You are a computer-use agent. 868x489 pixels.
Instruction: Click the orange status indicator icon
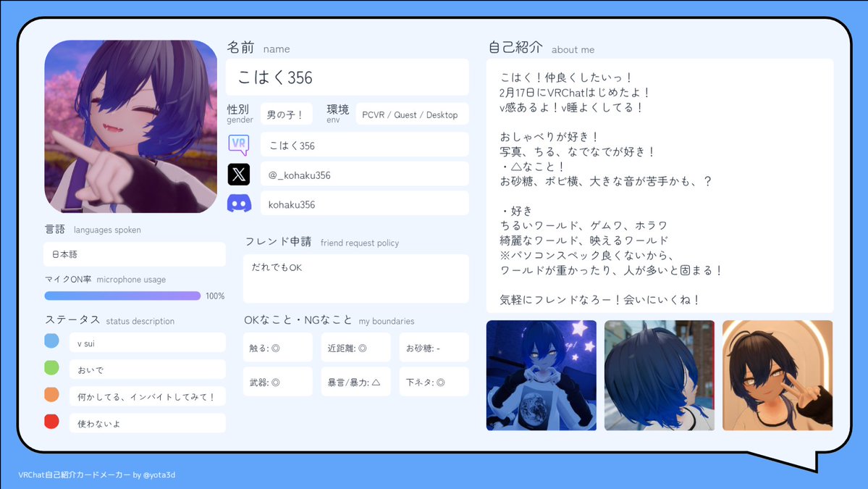pos(51,396)
